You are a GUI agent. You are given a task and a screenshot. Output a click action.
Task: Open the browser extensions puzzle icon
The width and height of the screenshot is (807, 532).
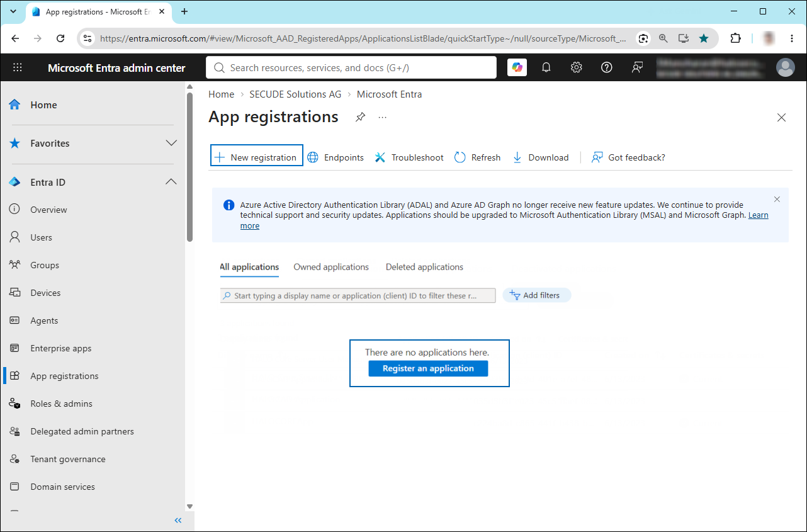pyautogui.click(x=735, y=38)
